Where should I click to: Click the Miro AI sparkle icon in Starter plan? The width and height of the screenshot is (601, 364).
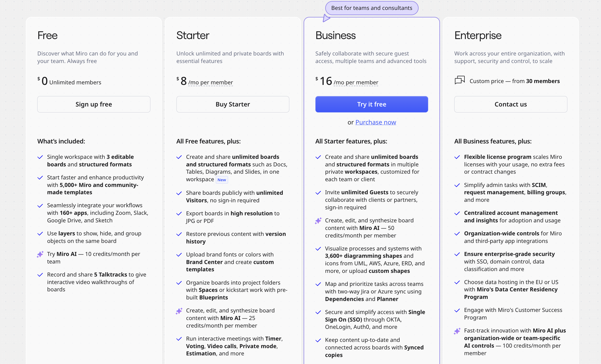coord(179,311)
